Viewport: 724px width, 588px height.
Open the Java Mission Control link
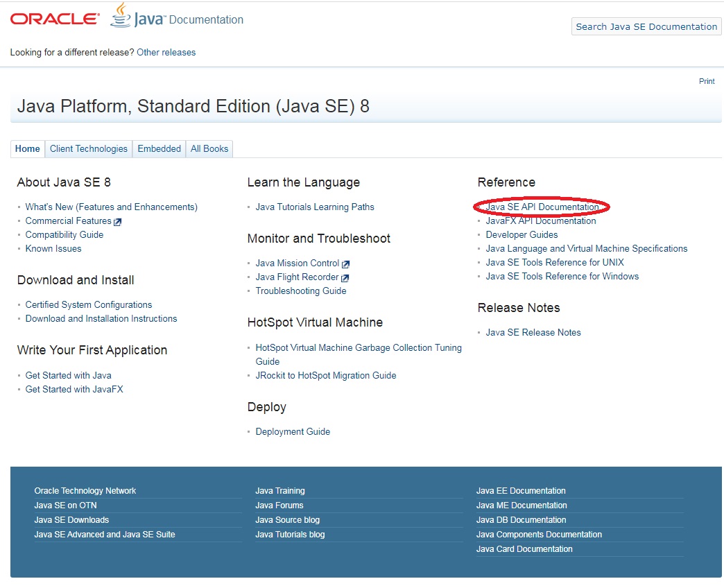pyautogui.click(x=298, y=263)
